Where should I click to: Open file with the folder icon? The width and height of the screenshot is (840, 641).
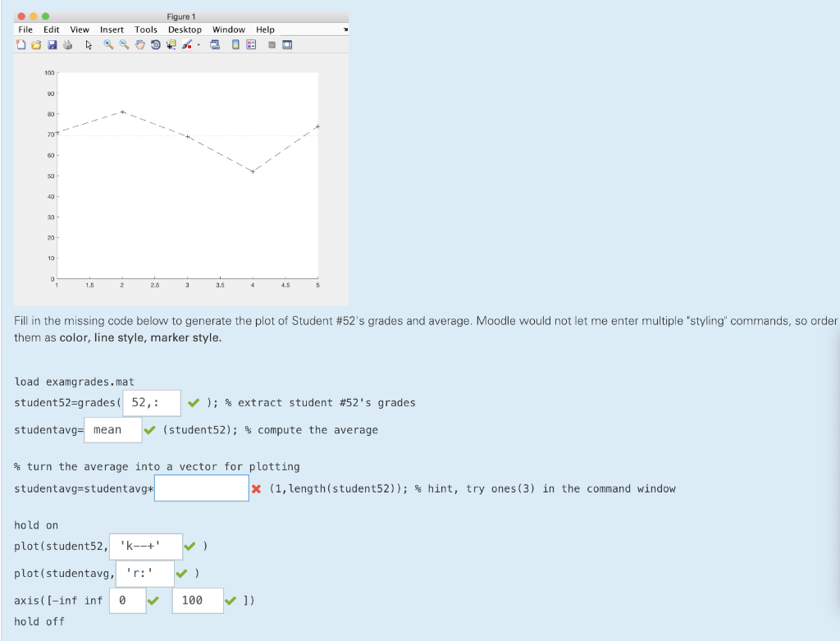point(36,45)
